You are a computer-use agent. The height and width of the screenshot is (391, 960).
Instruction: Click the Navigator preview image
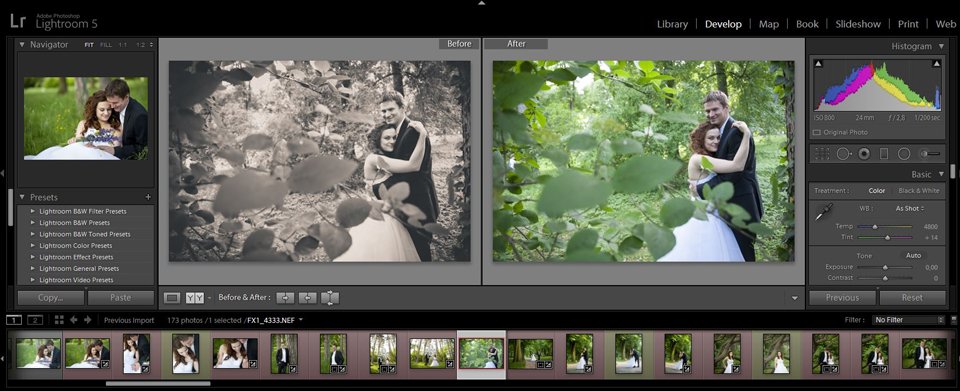tap(86, 118)
